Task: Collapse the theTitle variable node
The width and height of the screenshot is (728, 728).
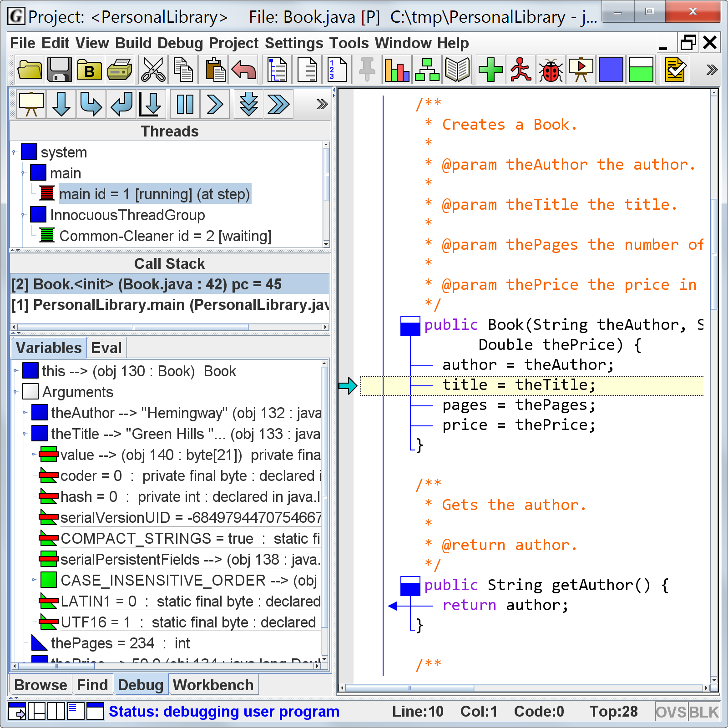Action: pyautogui.click(x=25, y=434)
